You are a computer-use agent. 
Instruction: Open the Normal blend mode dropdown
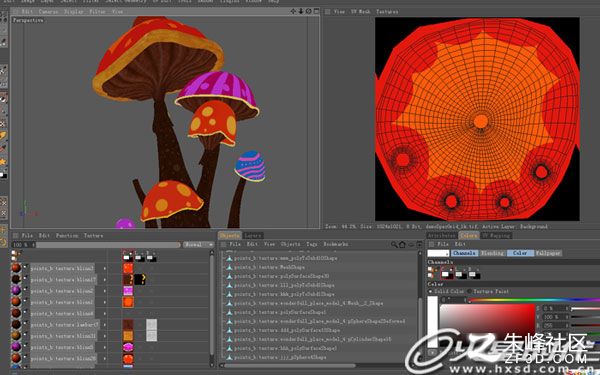pos(198,245)
